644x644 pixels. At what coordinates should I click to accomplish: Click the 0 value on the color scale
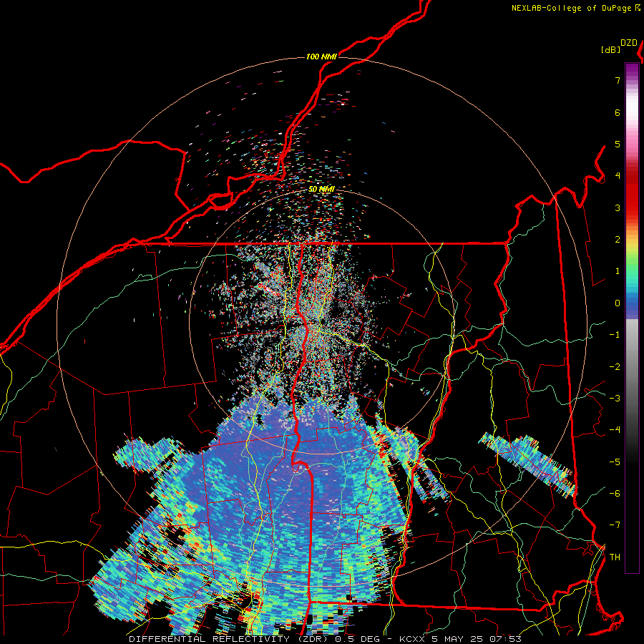(618, 303)
